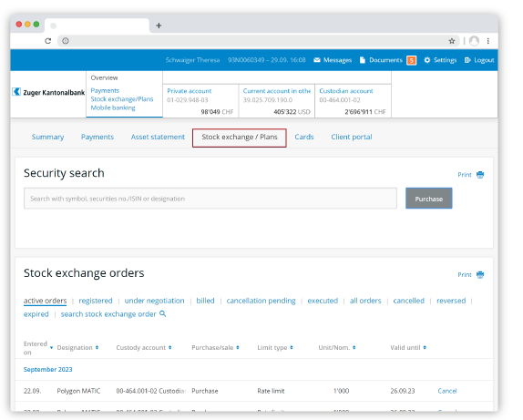Click Print link in Stock exchange orders
Screen dimensions: 523x420
[465, 274]
